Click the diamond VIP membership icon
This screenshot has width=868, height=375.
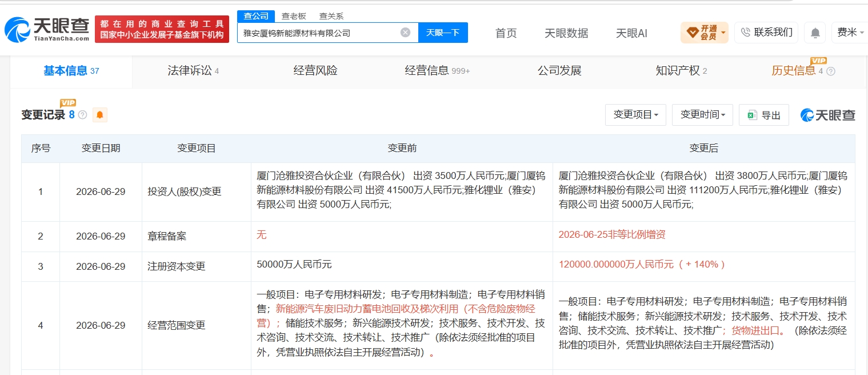[691, 33]
